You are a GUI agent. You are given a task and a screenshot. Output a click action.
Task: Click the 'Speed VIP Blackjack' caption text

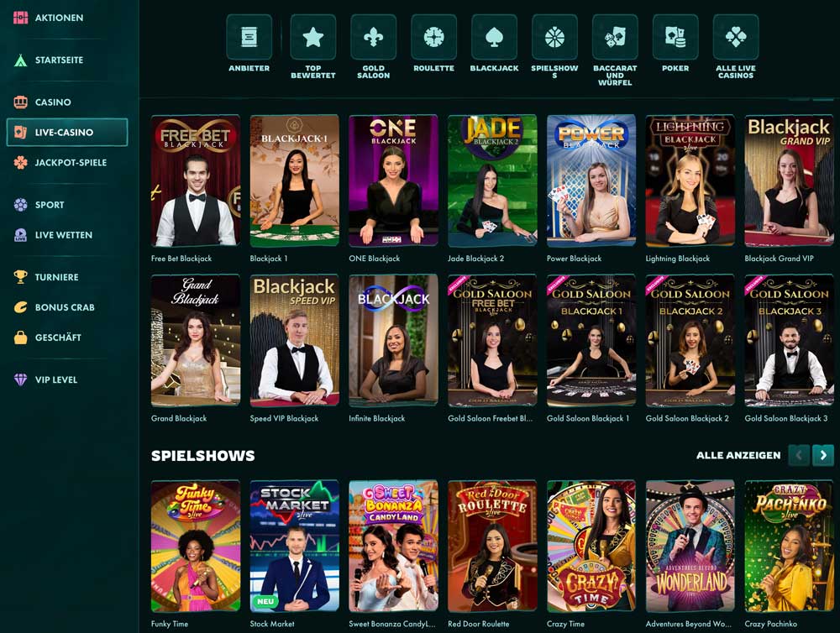284,418
